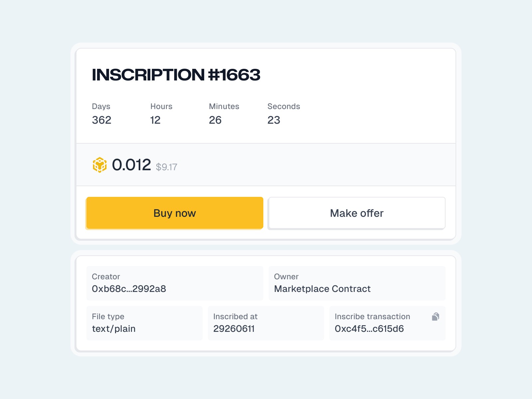532x399 pixels.
Task: Copy the inscribe transaction hash
Action: click(435, 317)
